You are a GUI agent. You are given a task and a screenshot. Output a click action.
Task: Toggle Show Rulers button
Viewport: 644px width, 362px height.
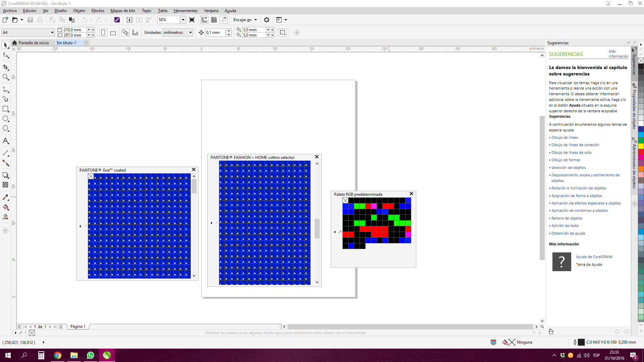tap(204, 20)
